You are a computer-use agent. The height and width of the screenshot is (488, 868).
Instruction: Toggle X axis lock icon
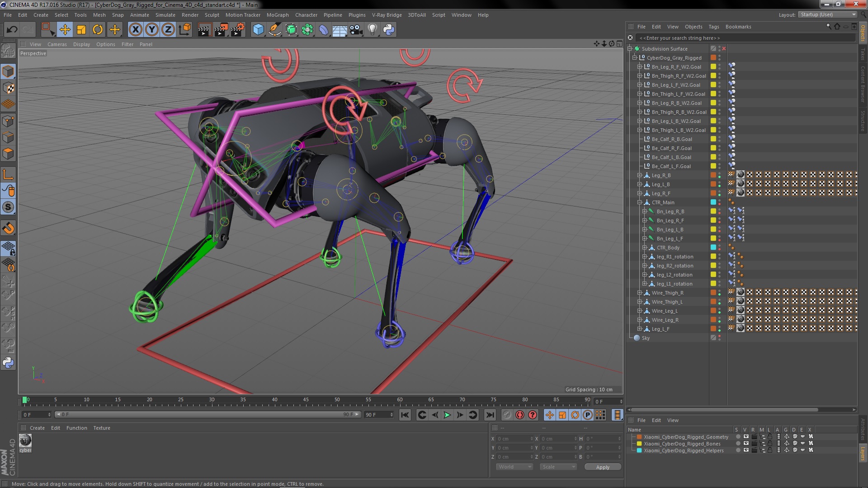click(x=135, y=30)
